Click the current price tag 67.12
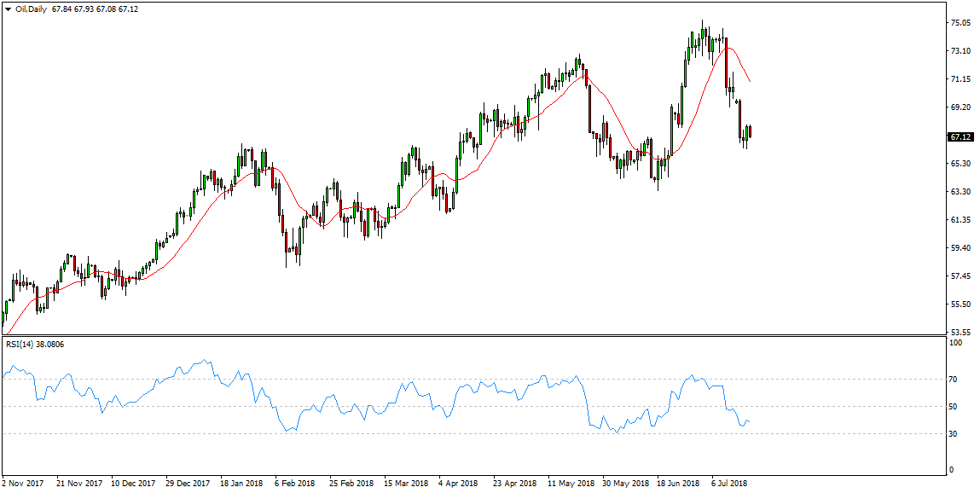Screen dimensions: 980x493 click(961, 136)
